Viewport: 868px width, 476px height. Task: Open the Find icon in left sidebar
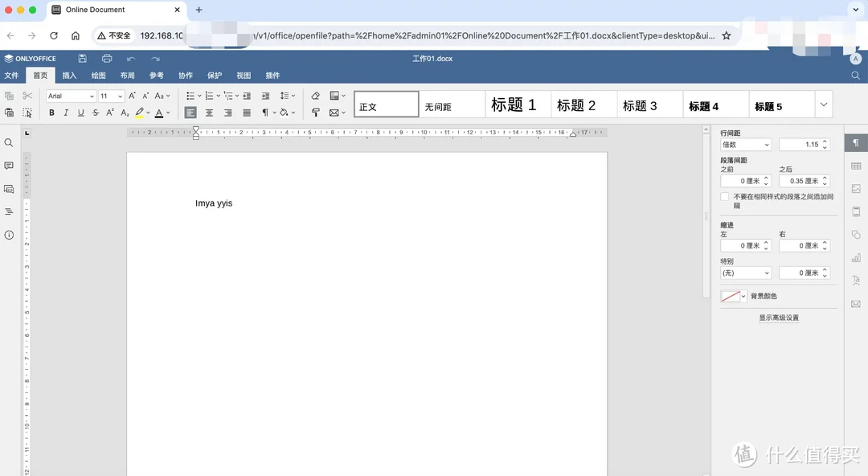pos(9,143)
